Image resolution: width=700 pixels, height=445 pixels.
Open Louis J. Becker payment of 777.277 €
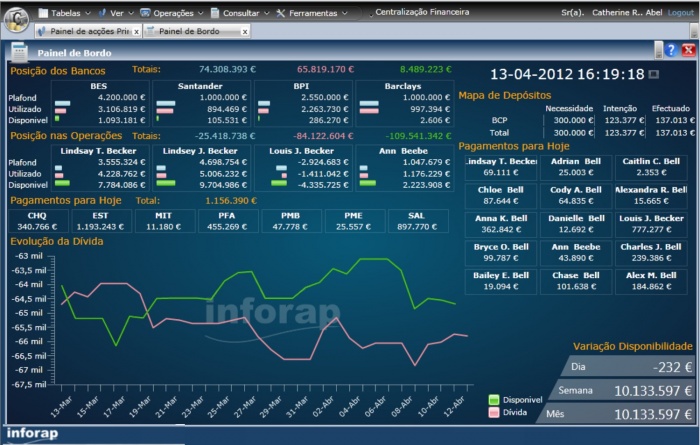[x=650, y=223]
